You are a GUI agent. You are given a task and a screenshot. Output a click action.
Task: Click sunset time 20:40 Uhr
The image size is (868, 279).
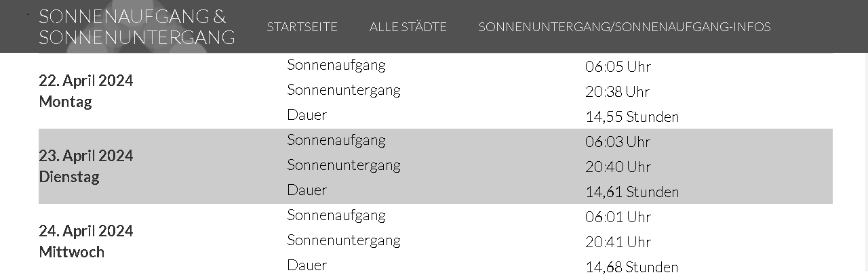click(x=617, y=167)
